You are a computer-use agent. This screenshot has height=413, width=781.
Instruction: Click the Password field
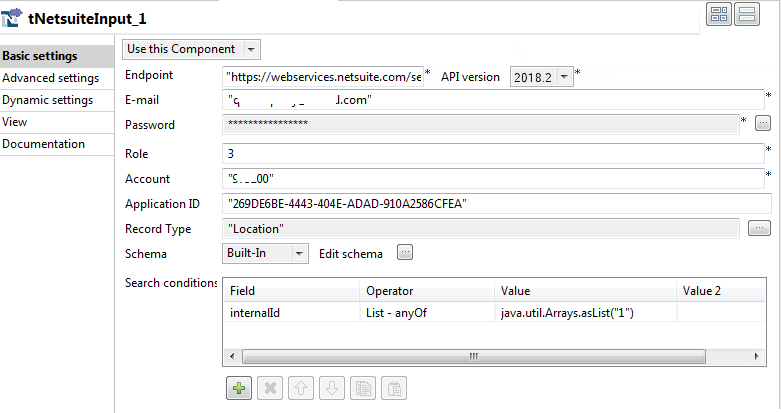tap(481, 124)
